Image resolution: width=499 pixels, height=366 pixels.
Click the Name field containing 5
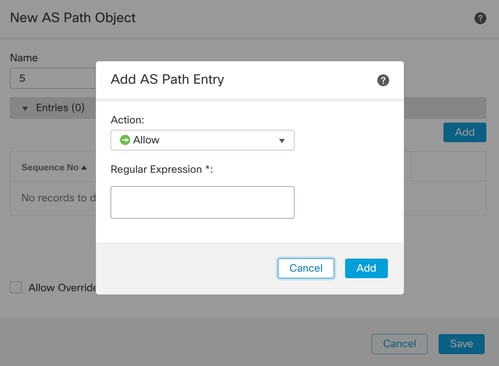tap(53, 78)
